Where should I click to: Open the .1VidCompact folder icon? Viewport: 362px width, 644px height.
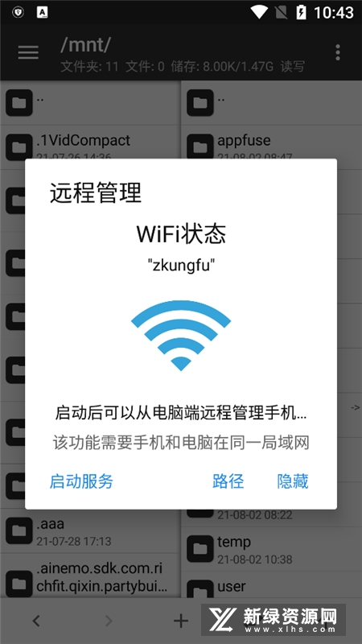[19, 147]
